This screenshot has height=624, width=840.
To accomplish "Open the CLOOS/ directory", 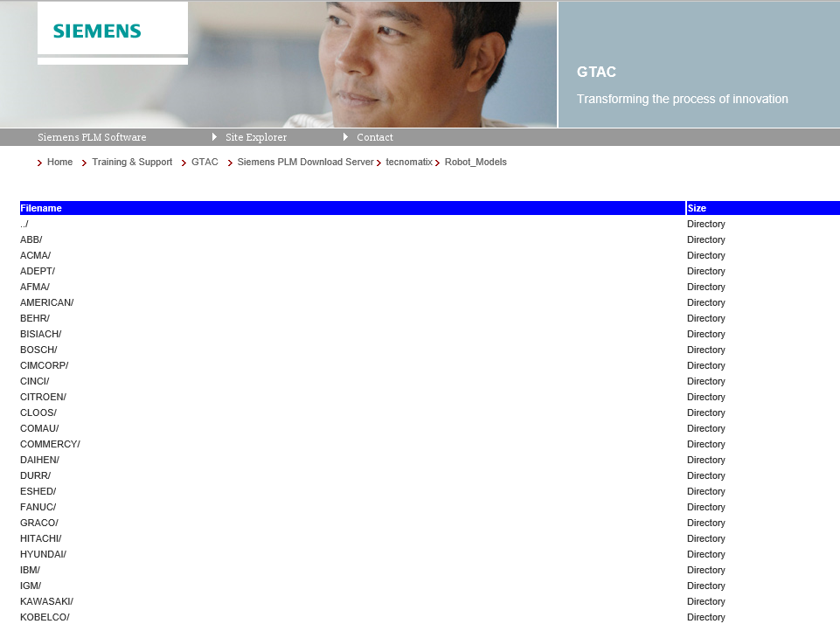I will click(38, 413).
